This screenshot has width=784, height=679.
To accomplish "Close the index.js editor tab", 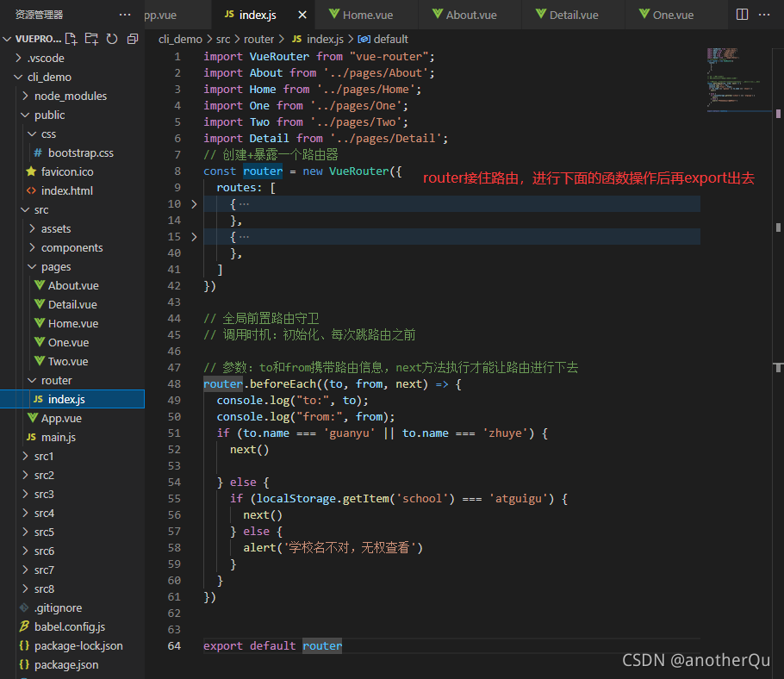I will point(302,15).
